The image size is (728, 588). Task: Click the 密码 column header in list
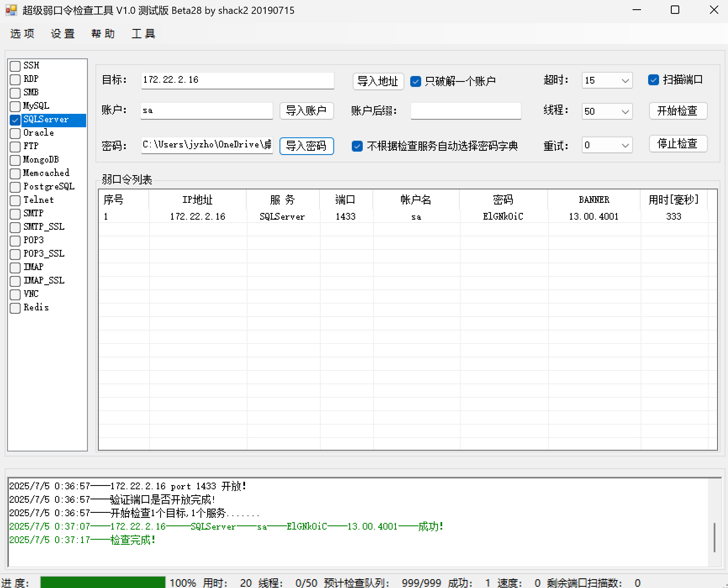(504, 199)
